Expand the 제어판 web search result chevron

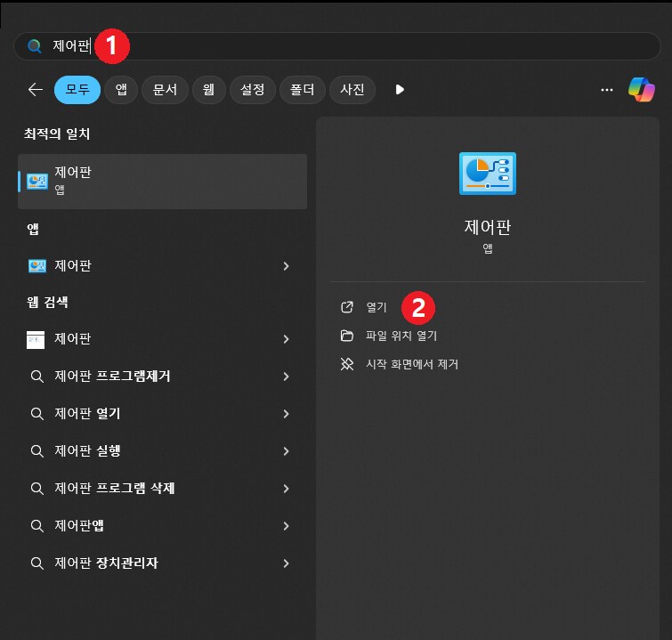point(287,339)
